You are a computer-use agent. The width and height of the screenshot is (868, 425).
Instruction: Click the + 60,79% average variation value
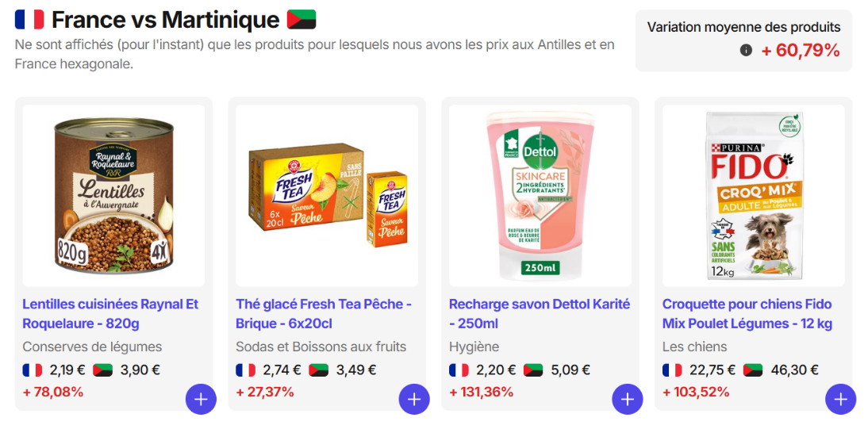(x=800, y=51)
